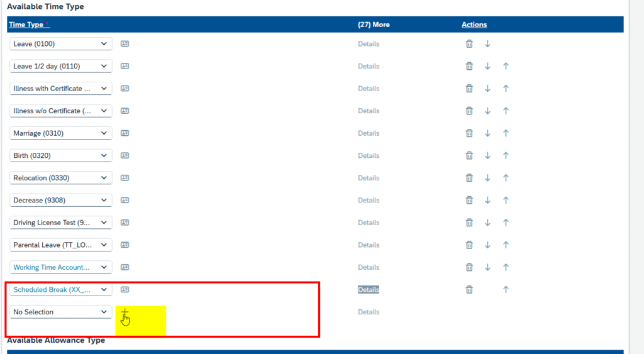Delete the Leave (0100) time type row
The width and height of the screenshot is (644, 354).
(469, 44)
